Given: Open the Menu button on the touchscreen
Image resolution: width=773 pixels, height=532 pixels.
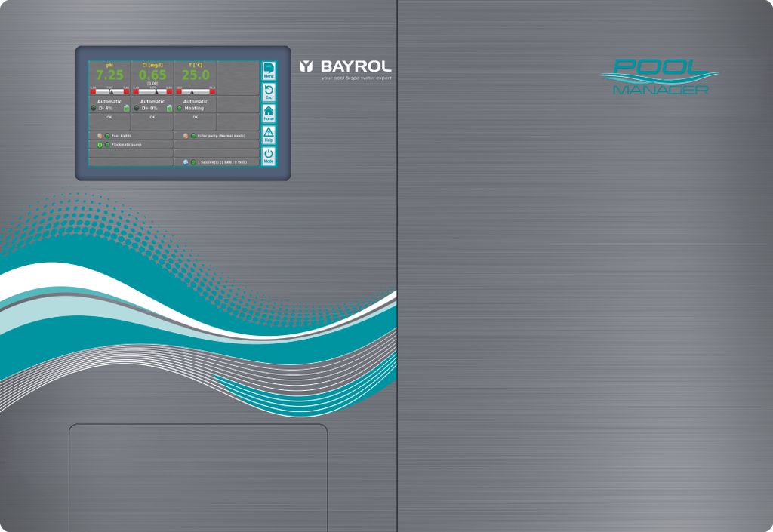Looking at the screenshot, I should [269, 71].
